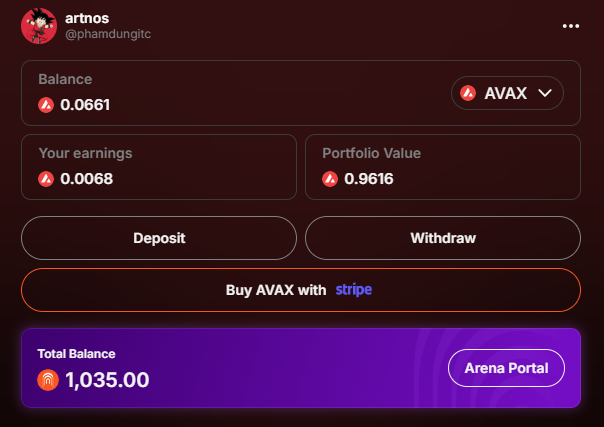Click the artnos display name
The width and height of the screenshot is (604, 427).
click(87, 18)
